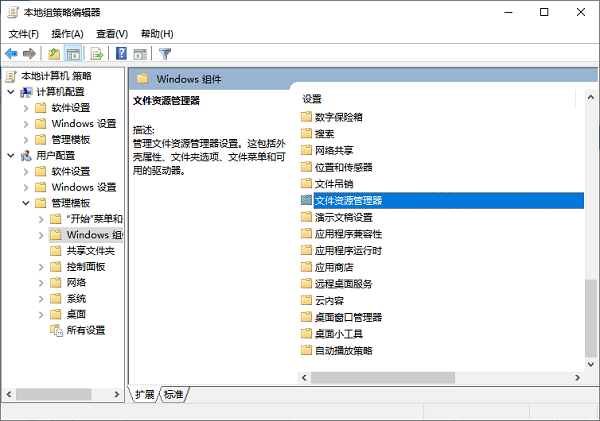Collapse the 用户配置 node
600x421 pixels.
(11, 155)
